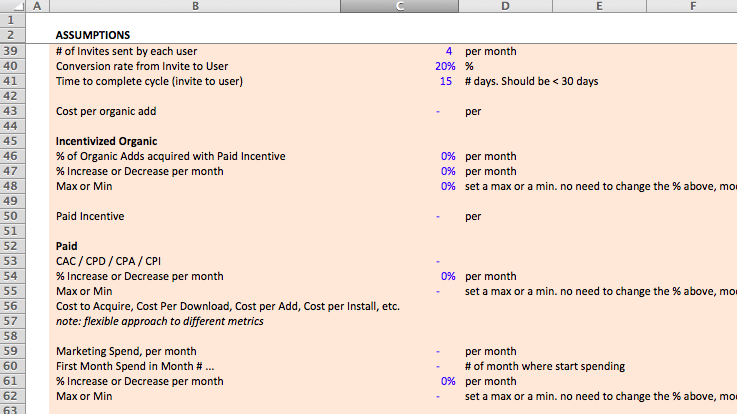Select column D header
Screen dimensions: 737x414
(x=505, y=6)
